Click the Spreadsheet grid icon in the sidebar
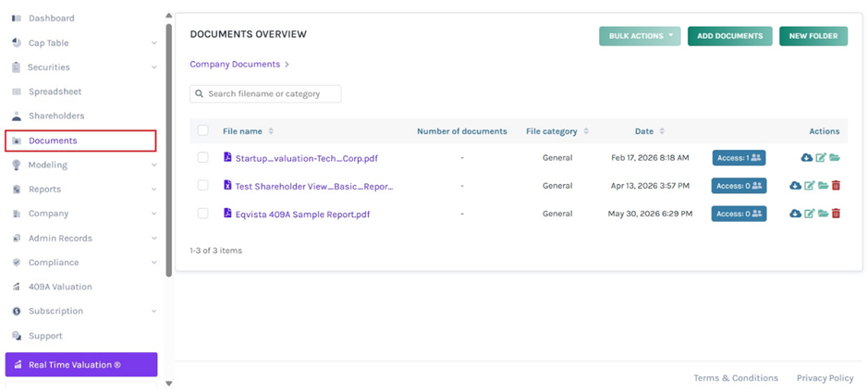This screenshot has height=392, width=868. click(x=17, y=92)
